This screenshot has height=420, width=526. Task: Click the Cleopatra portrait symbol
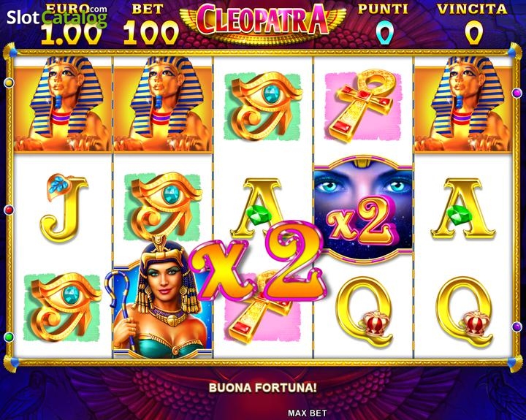[x=163, y=297]
